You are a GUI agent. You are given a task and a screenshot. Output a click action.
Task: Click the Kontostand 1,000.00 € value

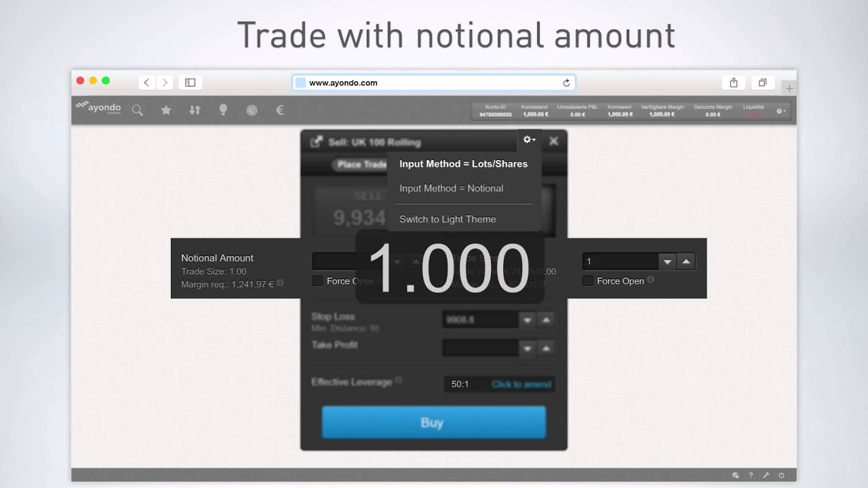click(534, 115)
